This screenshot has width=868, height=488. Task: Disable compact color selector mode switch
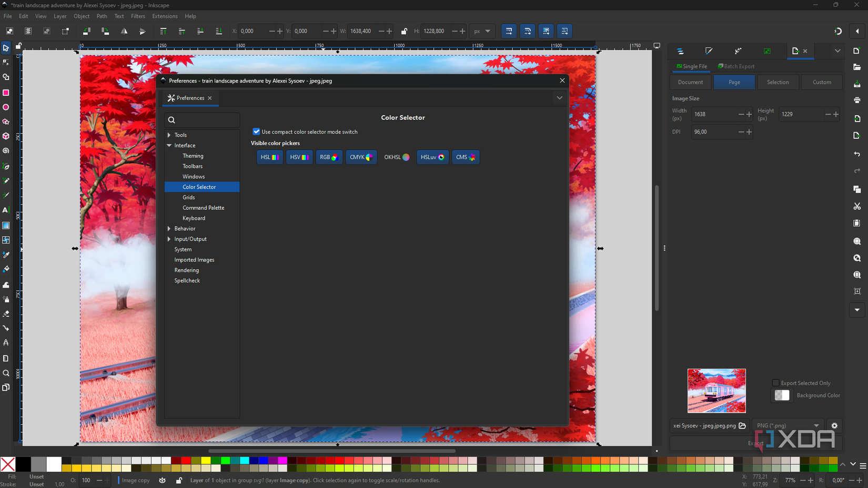tap(256, 131)
